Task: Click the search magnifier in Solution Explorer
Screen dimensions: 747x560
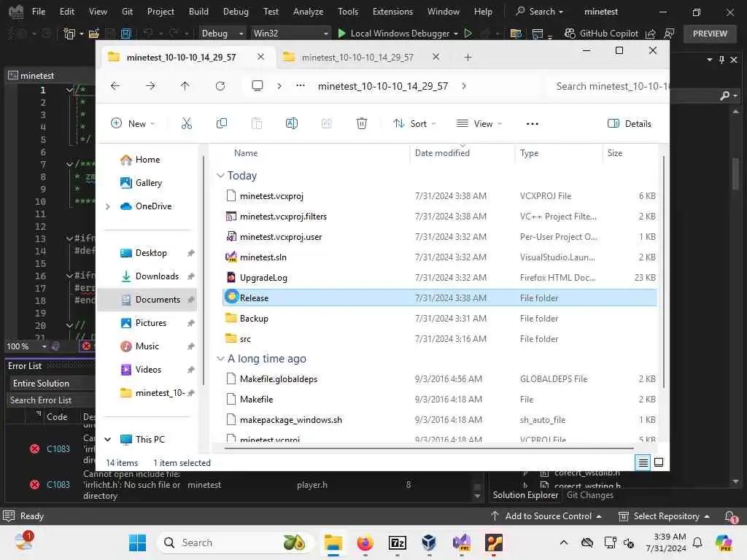Action: click(x=724, y=96)
